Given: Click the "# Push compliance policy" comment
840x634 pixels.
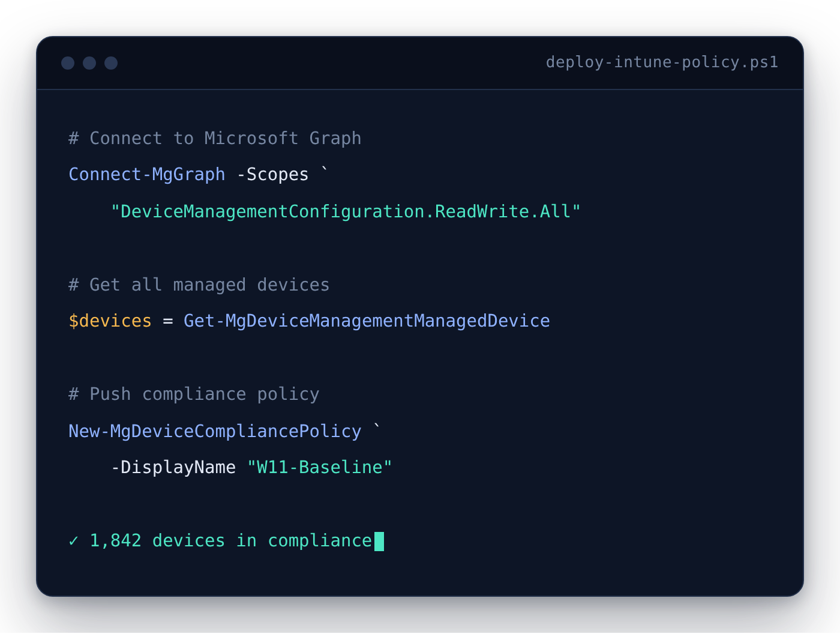Looking at the screenshot, I should tap(194, 394).
